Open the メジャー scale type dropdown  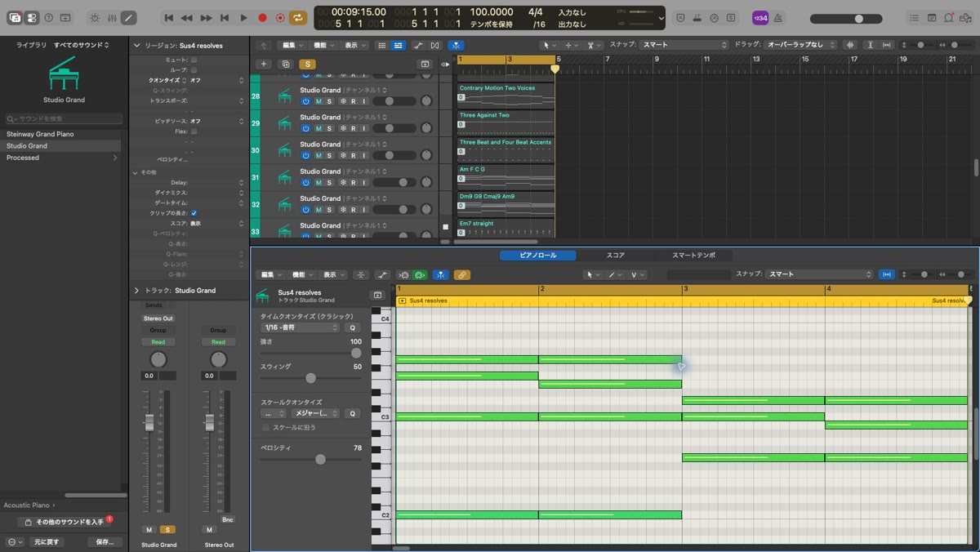pos(315,414)
